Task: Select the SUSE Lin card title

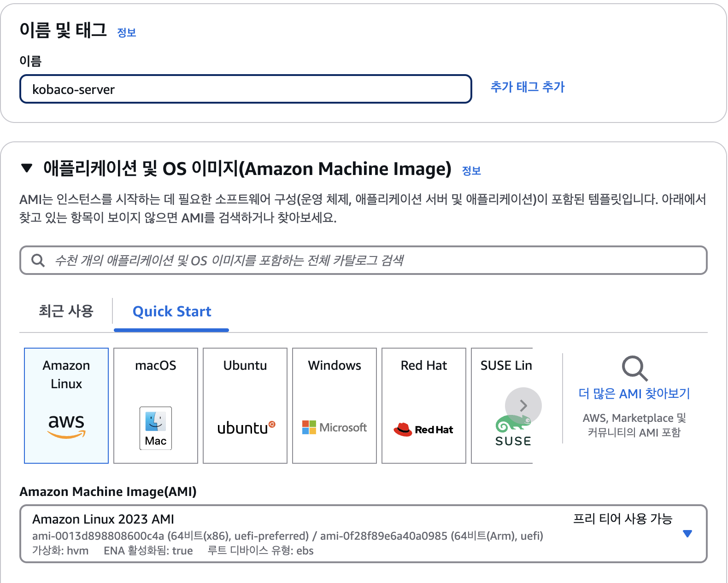Action: [x=506, y=366]
